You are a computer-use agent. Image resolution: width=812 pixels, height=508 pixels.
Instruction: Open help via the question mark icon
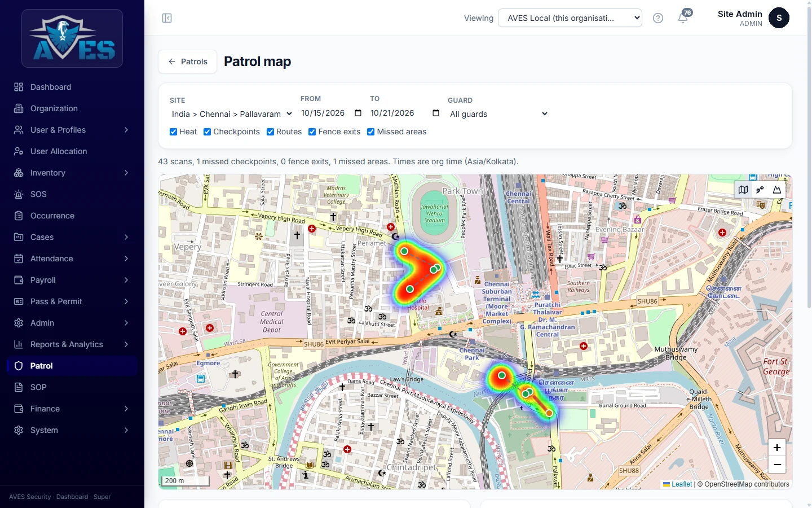click(x=657, y=18)
